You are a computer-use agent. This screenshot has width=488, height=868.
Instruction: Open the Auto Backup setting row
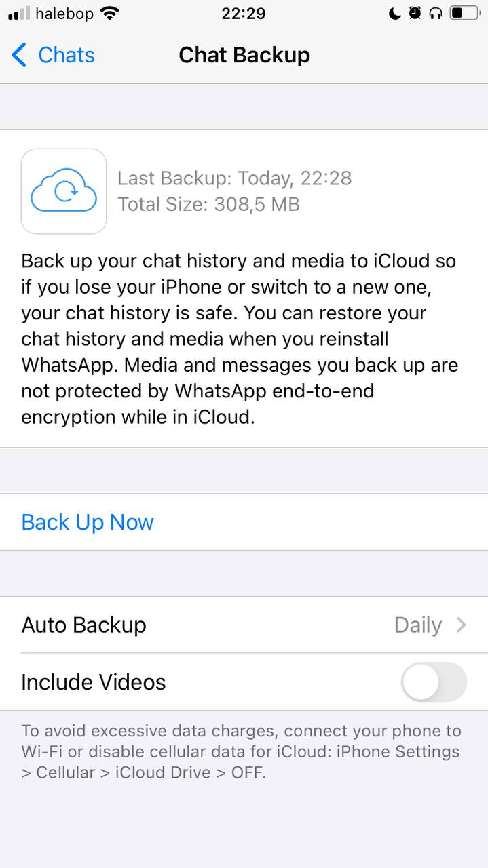[244, 625]
